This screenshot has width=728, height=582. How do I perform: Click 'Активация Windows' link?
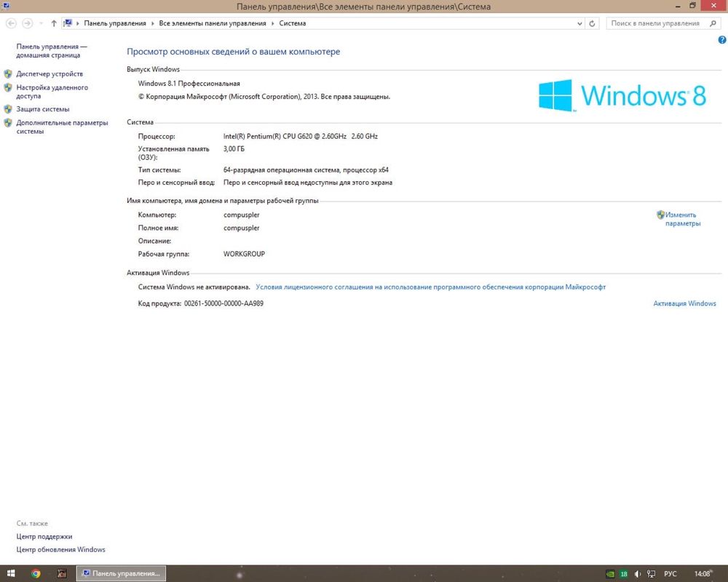point(684,303)
